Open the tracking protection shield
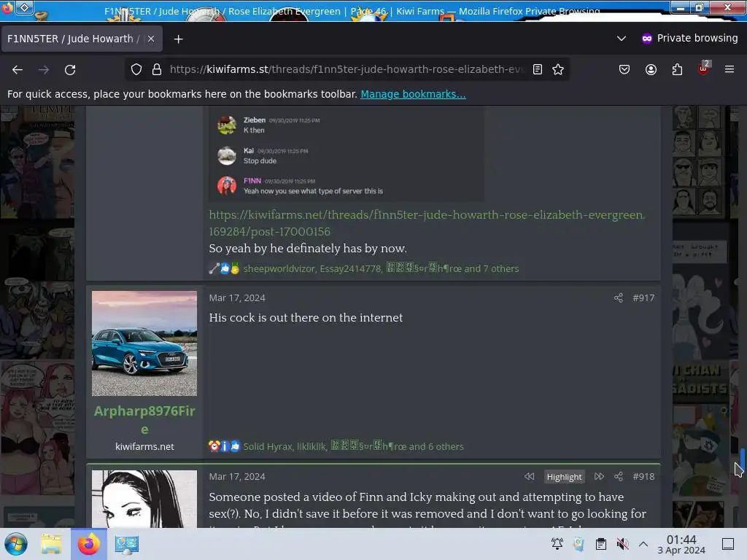 [x=136, y=69]
